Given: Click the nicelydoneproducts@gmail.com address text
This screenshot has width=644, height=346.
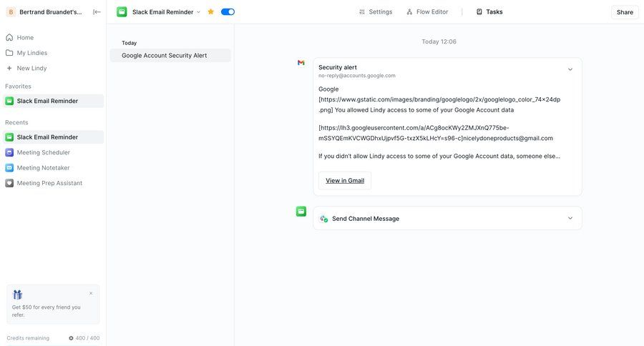Looking at the screenshot, I should [x=507, y=138].
